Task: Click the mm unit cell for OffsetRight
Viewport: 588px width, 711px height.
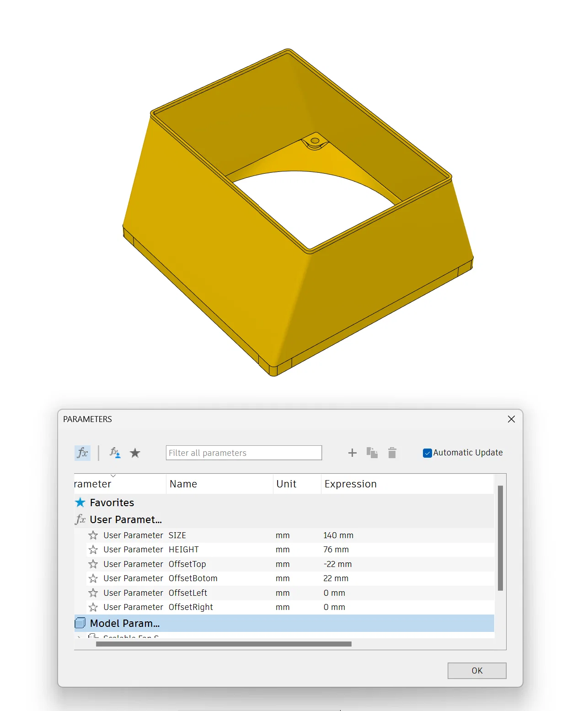Action: click(283, 608)
